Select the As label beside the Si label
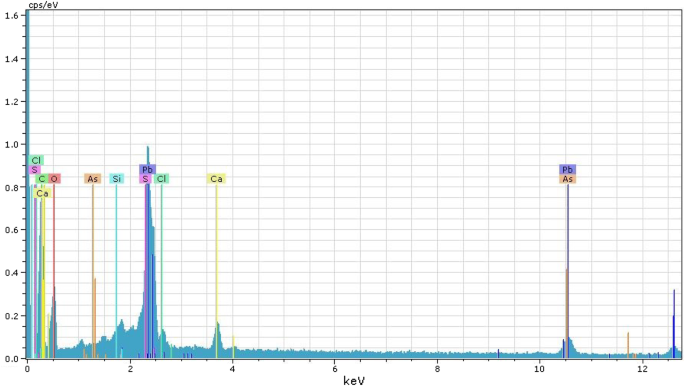The image size is (685, 386). 93,179
